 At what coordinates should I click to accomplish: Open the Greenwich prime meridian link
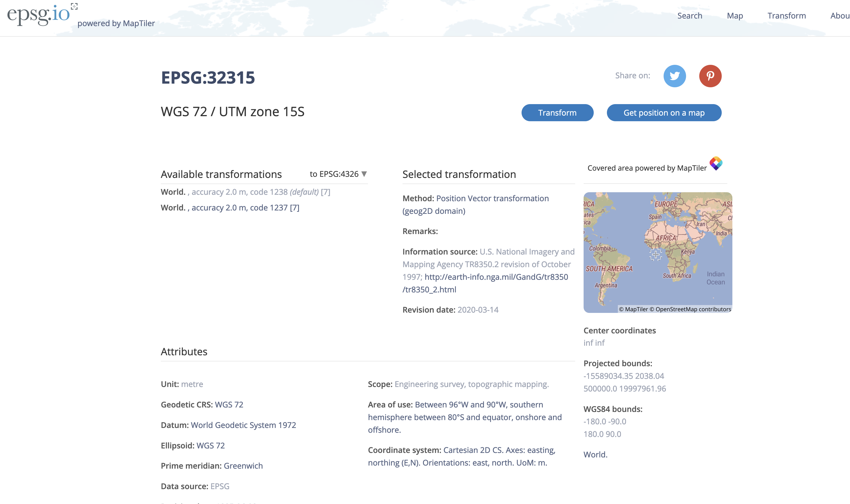click(243, 466)
